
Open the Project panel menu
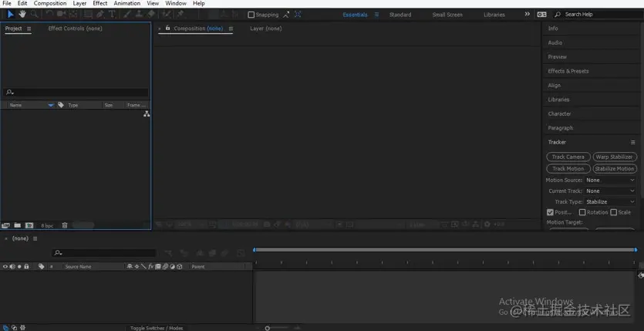29,29
